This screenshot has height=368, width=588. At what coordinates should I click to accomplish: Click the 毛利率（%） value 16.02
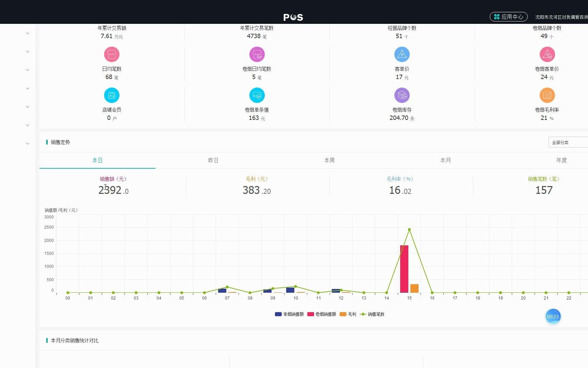pos(400,190)
